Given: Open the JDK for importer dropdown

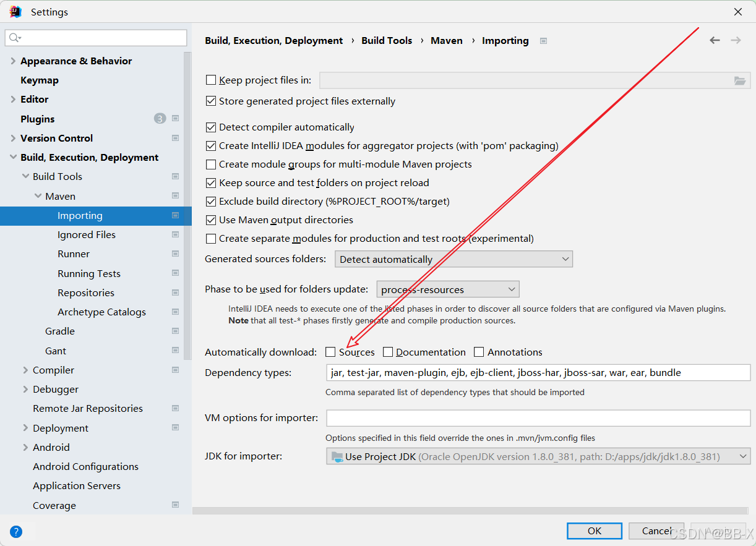Looking at the screenshot, I should click(x=538, y=456).
